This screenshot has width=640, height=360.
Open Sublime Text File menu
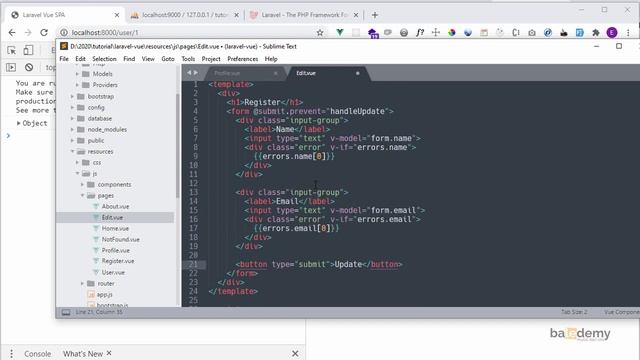64,59
